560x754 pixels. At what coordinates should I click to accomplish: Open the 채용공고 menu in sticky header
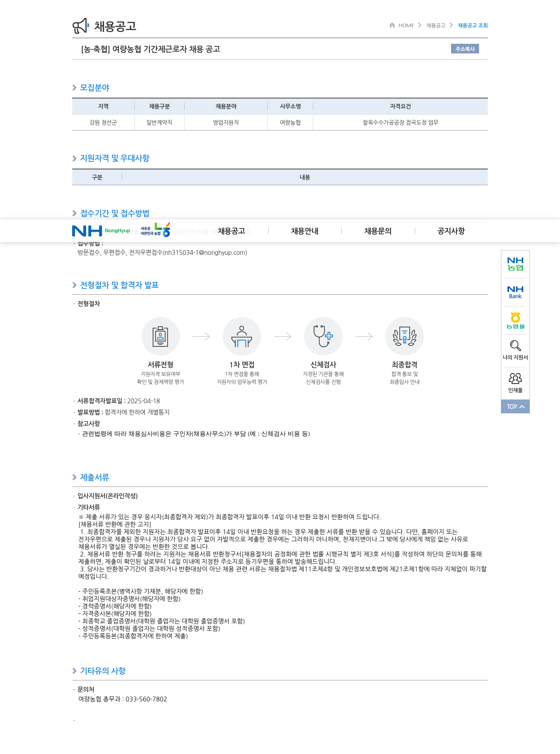click(x=231, y=231)
